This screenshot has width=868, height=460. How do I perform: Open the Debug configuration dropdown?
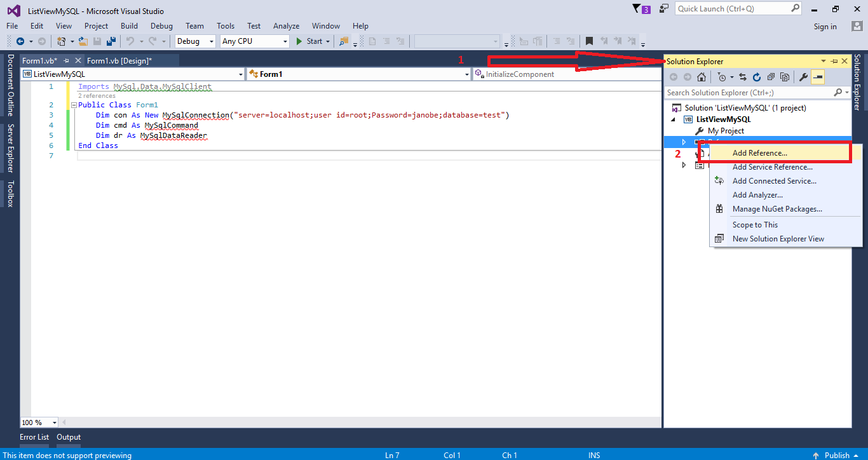pyautogui.click(x=196, y=41)
